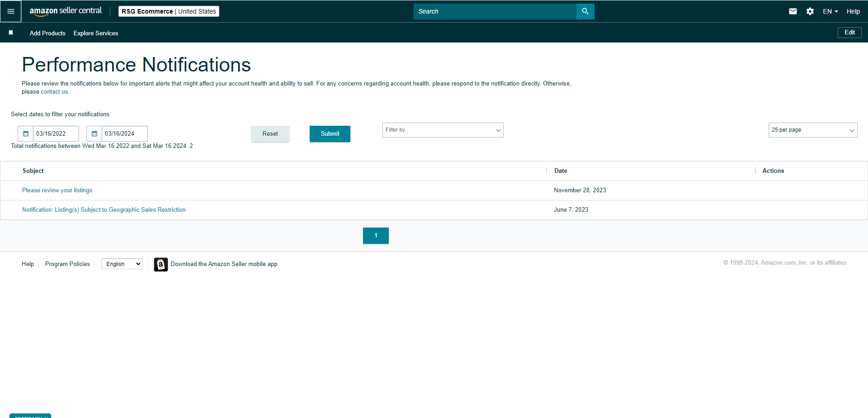Click the top Search field
This screenshot has width=868, height=418.
pyautogui.click(x=495, y=11)
